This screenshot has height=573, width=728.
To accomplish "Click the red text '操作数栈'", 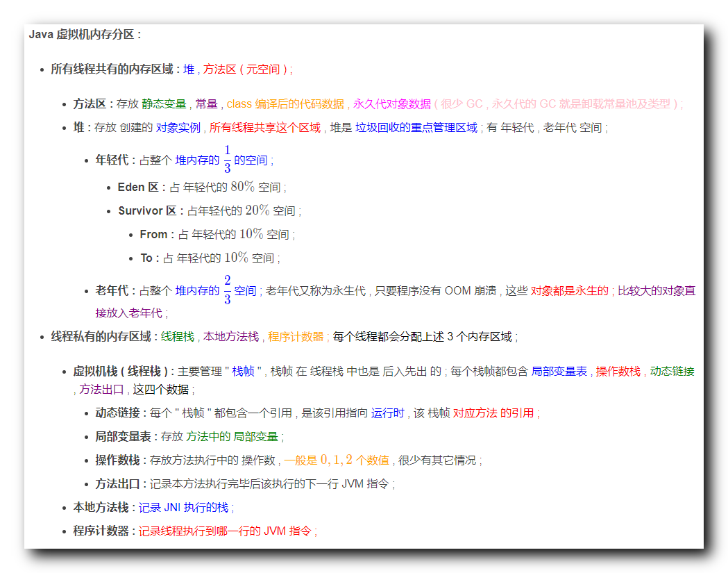I will coord(618,372).
